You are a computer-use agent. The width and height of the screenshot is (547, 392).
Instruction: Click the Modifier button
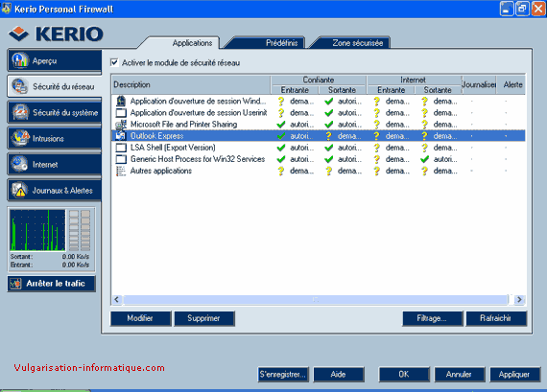[x=140, y=318]
